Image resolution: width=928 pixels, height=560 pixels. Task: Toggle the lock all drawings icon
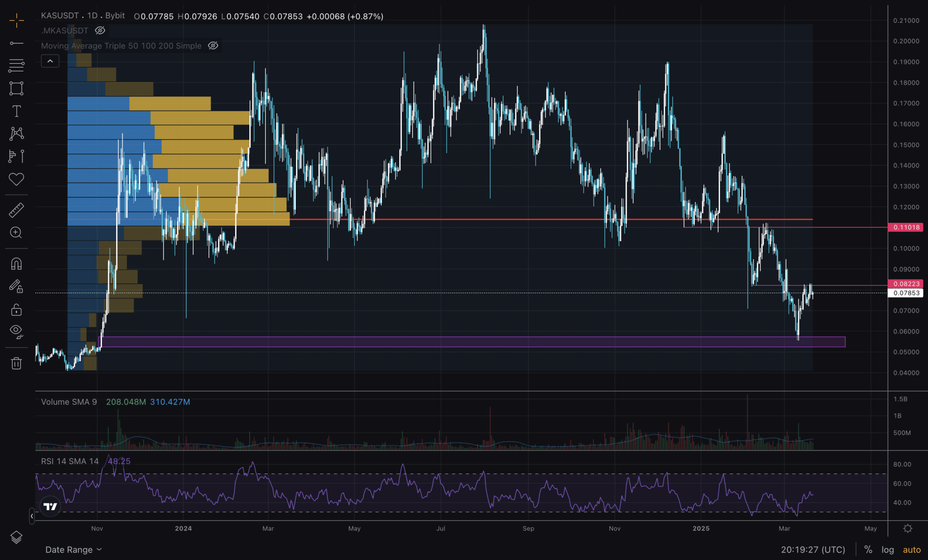16,310
